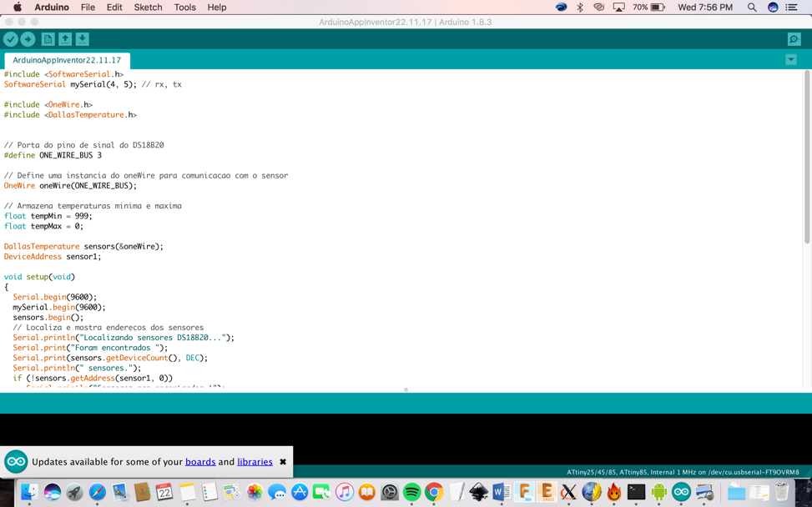Open Android app in dock

point(659,491)
